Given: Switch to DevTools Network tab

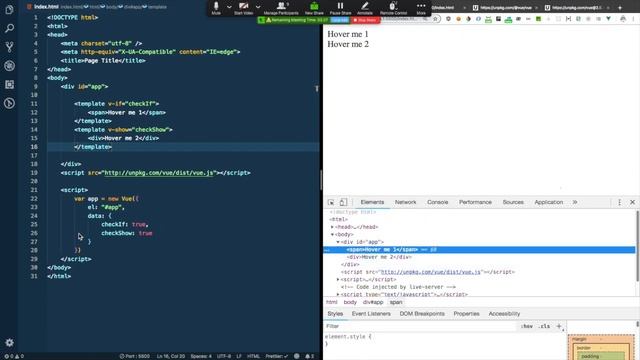Looking at the screenshot, I should (405, 202).
